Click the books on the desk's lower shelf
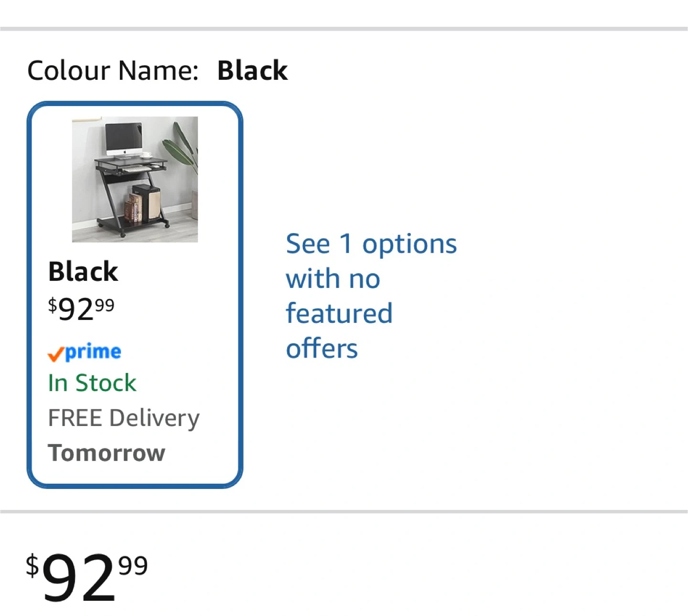This screenshot has height=616, width=688. click(134, 207)
